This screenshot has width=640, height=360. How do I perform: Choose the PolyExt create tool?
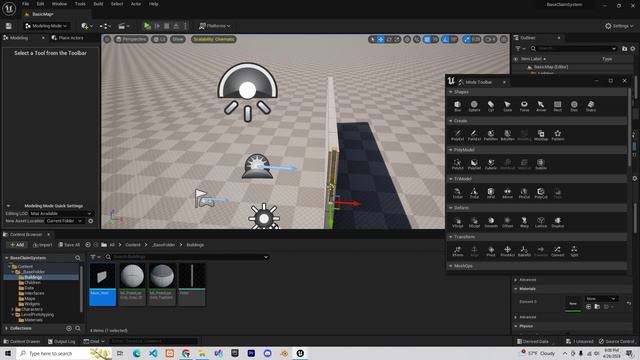coord(458,135)
